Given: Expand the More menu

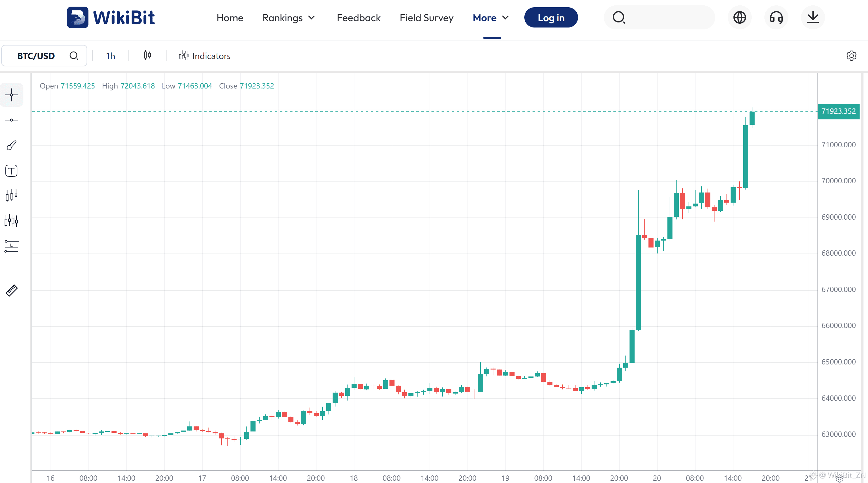Looking at the screenshot, I should [x=491, y=18].
